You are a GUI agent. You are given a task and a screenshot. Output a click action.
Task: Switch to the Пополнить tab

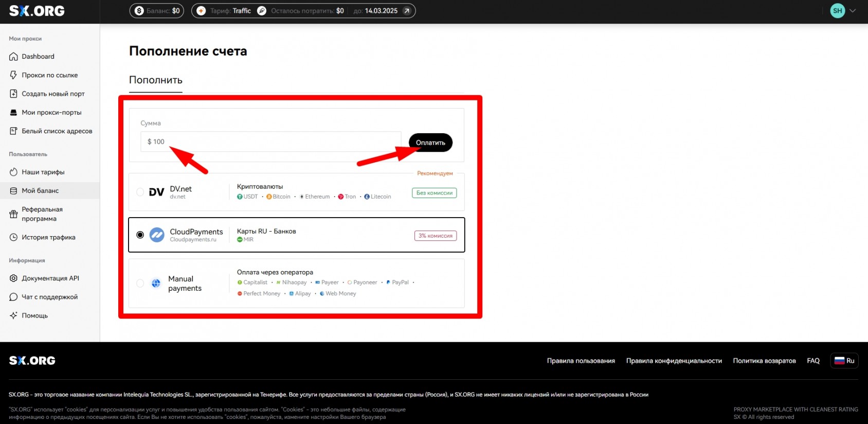tap(156, 80)
